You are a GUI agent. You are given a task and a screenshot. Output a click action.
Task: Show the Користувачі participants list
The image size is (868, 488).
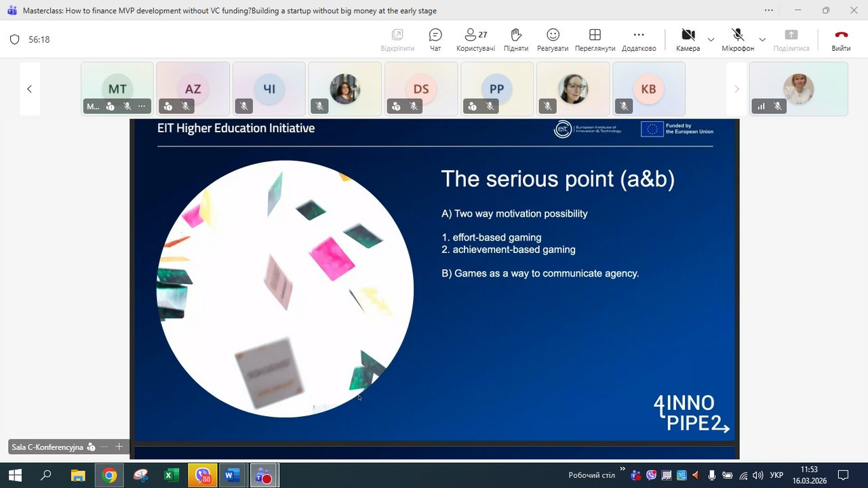475,35
